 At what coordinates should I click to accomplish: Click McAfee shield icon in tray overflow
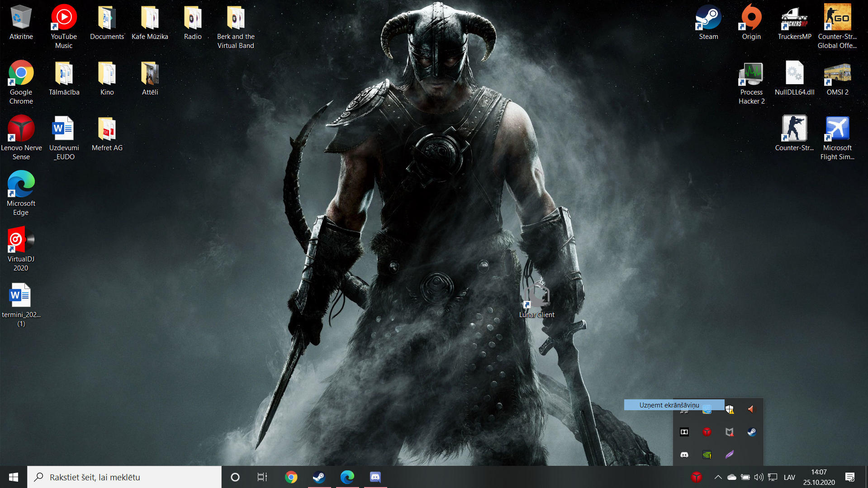click(x=729, y=432)
